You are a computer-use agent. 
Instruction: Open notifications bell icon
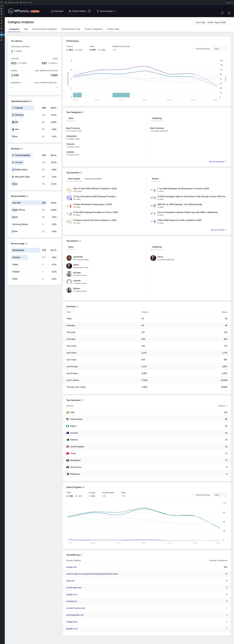pyautogui.click(x=229, y=13)
